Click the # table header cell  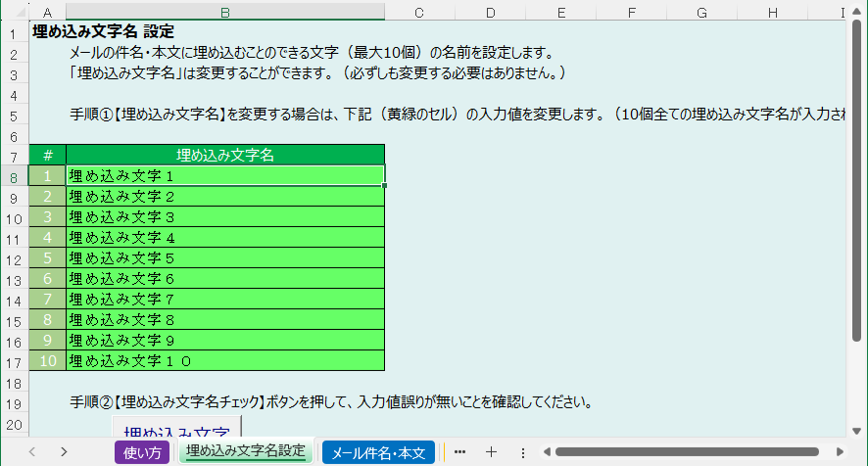click(48, 155)
